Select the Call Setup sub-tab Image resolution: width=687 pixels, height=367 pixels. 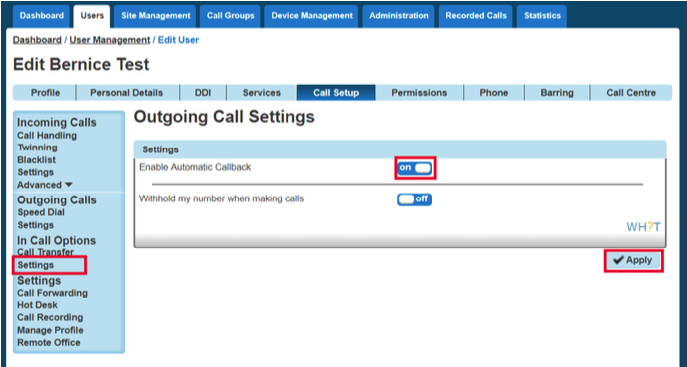tap(336, 93)
